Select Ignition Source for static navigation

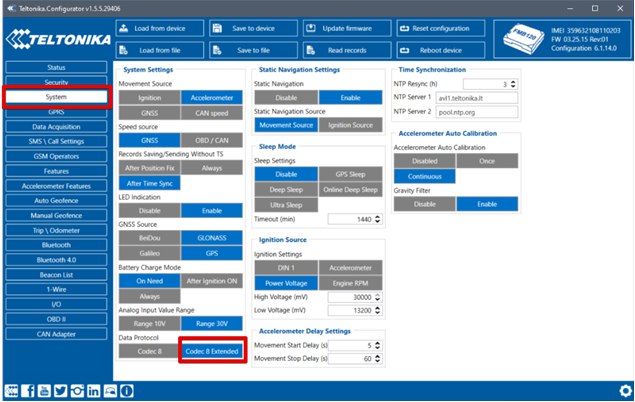[350, 125]
